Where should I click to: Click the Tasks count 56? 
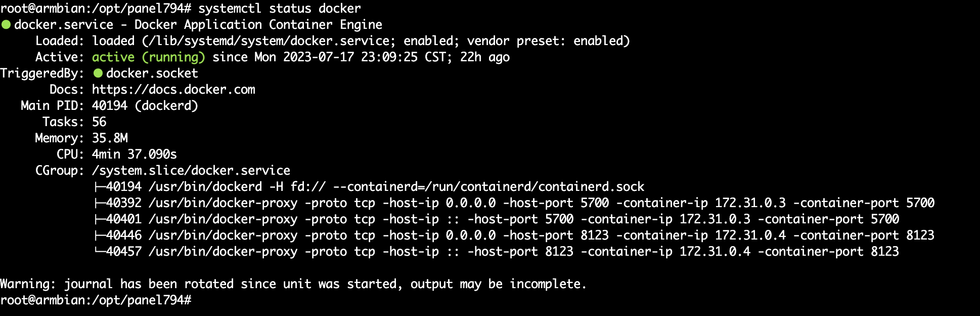click(99, 122)
